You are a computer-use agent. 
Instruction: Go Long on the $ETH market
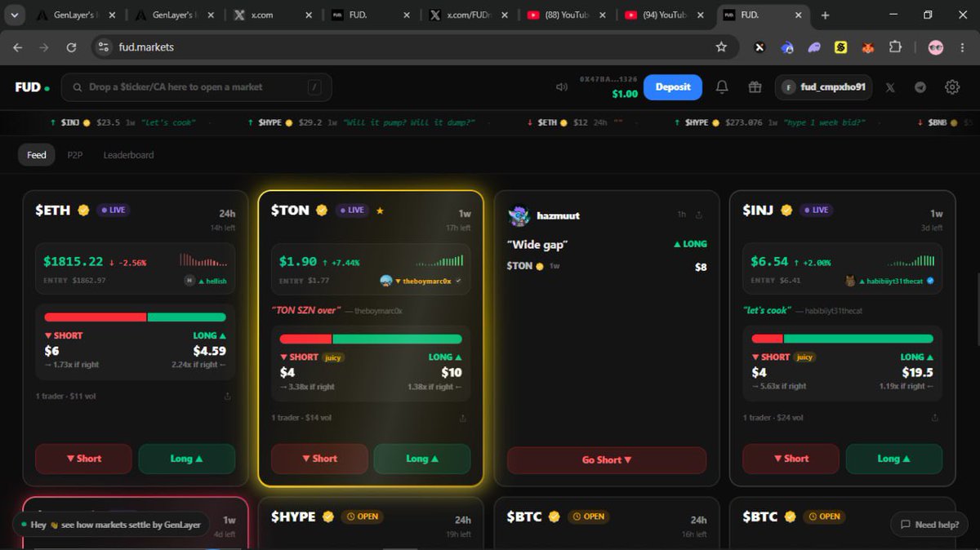(x=187, y=459)
